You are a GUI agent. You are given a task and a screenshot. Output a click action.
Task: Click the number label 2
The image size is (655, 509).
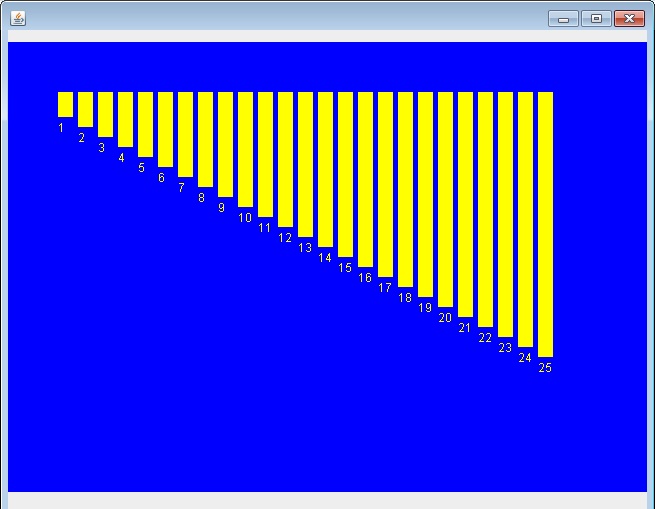point(81,138)
